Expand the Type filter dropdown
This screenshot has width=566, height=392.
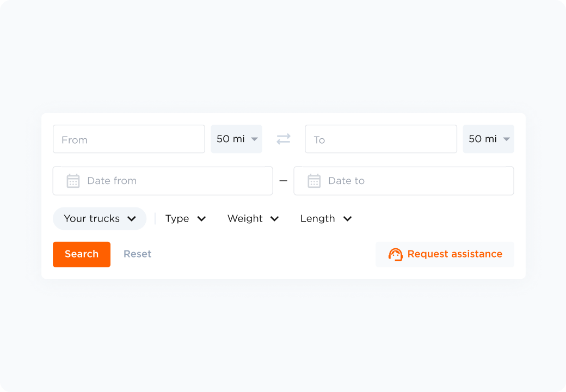pos(185,219)
